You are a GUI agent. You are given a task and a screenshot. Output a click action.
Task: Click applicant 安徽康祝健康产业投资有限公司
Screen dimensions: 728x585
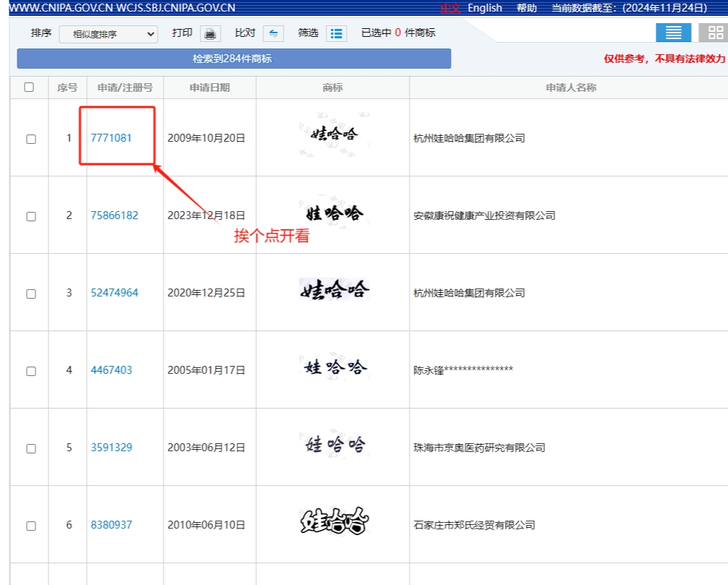pos(484,215)
